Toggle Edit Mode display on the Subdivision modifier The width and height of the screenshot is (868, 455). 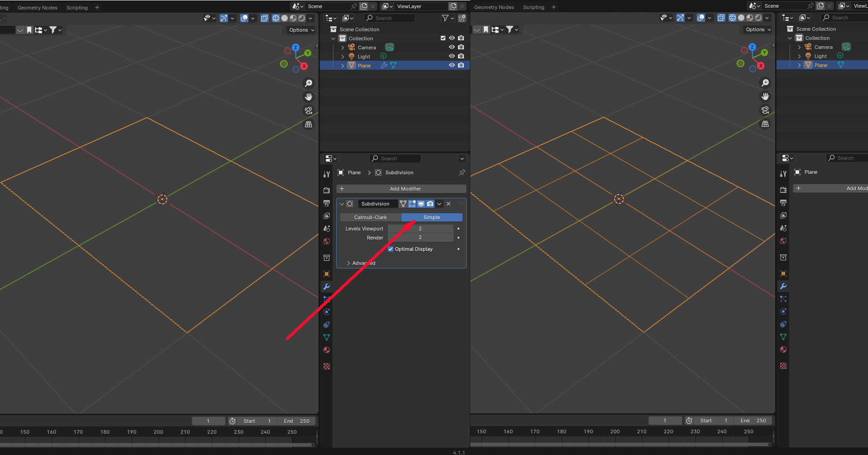[x=412, y=204]
